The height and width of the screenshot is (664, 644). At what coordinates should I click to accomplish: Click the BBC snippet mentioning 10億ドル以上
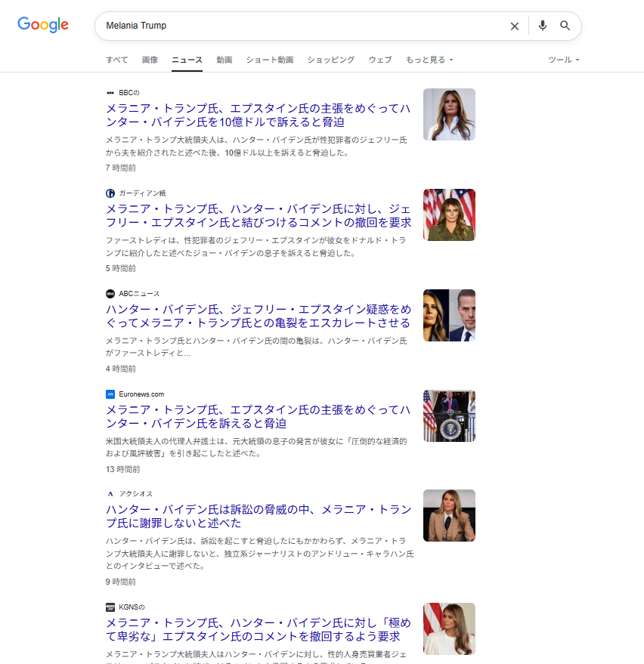(x=256, y=146)
